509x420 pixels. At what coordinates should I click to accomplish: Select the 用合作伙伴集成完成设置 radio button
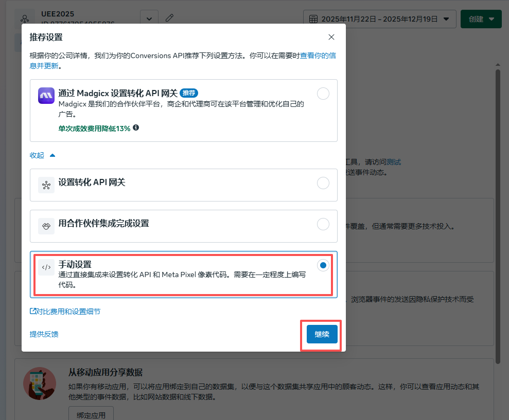coord(323,224)
